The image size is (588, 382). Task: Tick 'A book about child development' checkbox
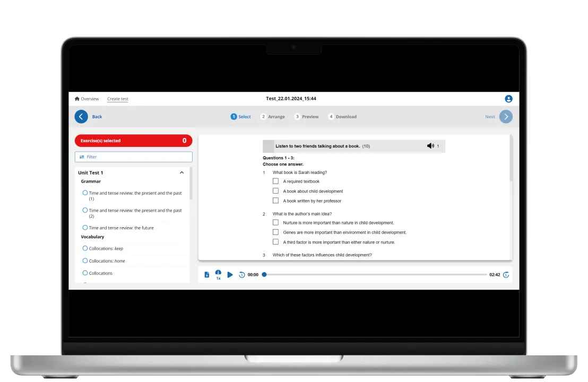(275, 191)
